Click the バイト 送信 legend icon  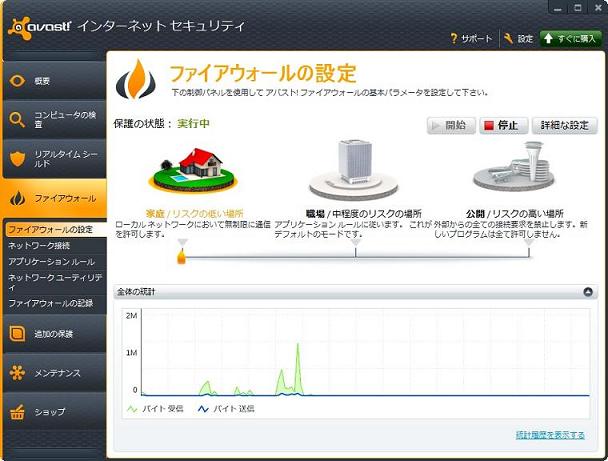(x=204, y=409)
